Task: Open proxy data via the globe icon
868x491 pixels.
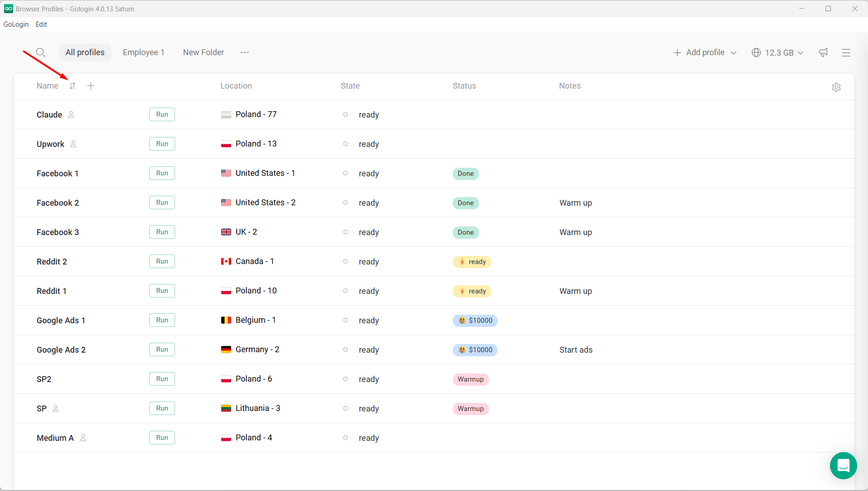Action: click(756, 52)
